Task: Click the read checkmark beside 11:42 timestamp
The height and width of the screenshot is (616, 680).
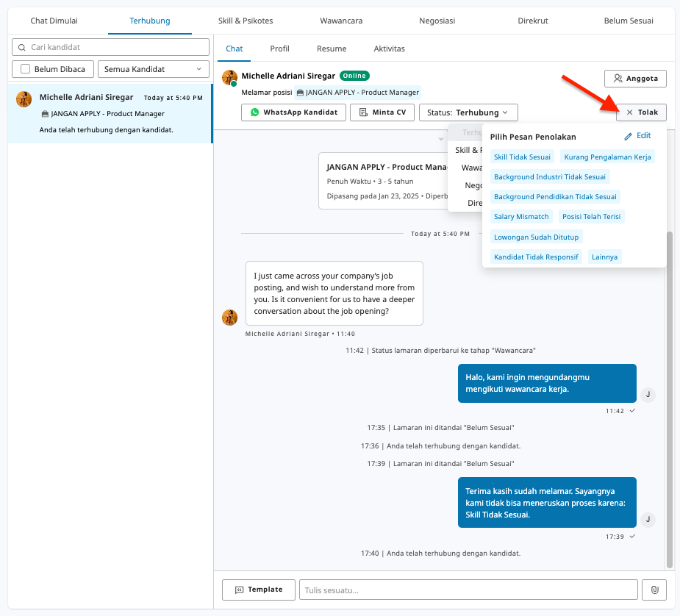Action: pyautogui.click(x=632, y=410)
